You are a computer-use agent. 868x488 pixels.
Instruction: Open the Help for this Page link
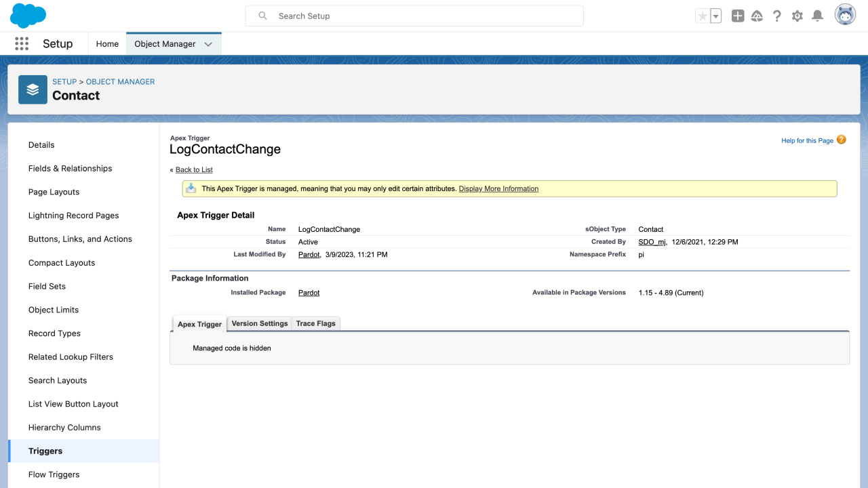click(807, 140)
